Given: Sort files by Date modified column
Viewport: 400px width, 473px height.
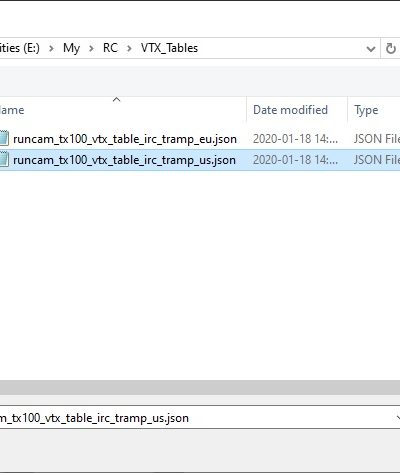Looking at the screenshot, I should point(290,110).
